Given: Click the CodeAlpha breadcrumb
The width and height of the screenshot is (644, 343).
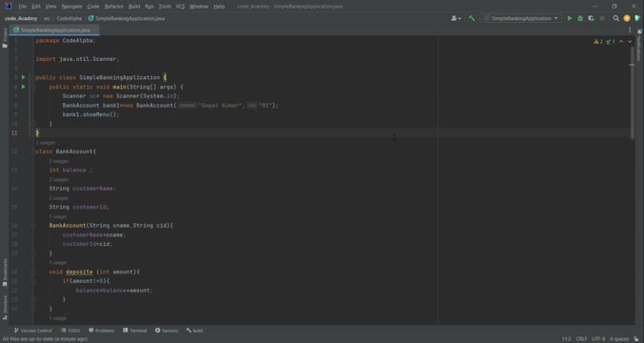Looking at the screenshot, I should 69,18.
